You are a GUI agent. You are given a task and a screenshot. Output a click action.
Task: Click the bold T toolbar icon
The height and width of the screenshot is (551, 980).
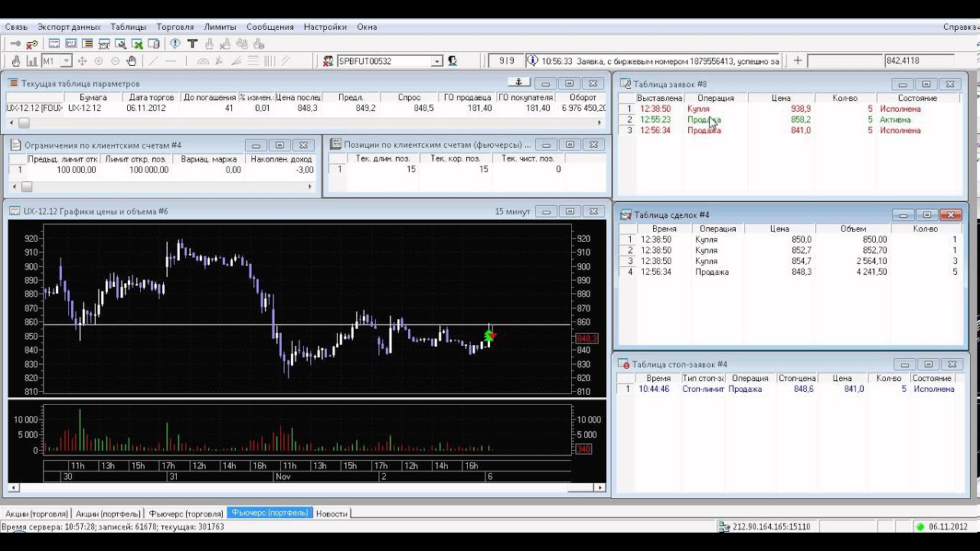coord(192,44)
